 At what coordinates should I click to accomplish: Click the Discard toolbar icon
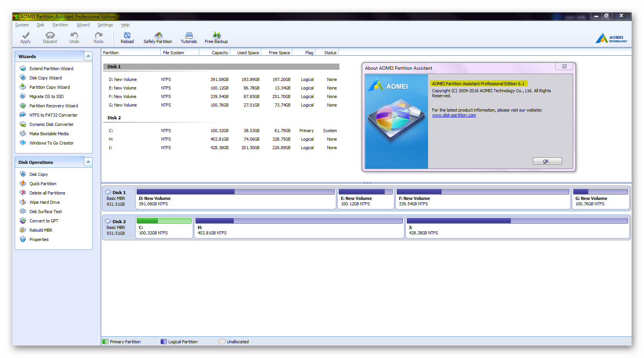[x=50, y=38]
